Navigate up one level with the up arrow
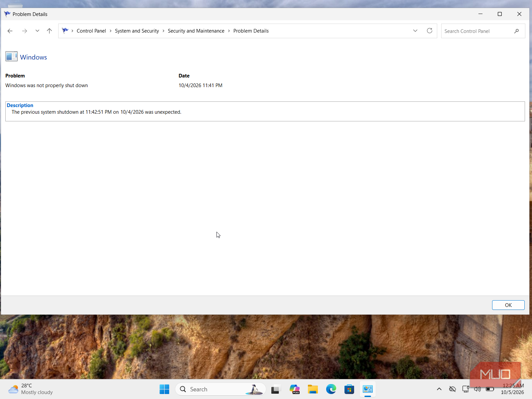Viewport: 532px width, 399px height. tap(49, 31)
